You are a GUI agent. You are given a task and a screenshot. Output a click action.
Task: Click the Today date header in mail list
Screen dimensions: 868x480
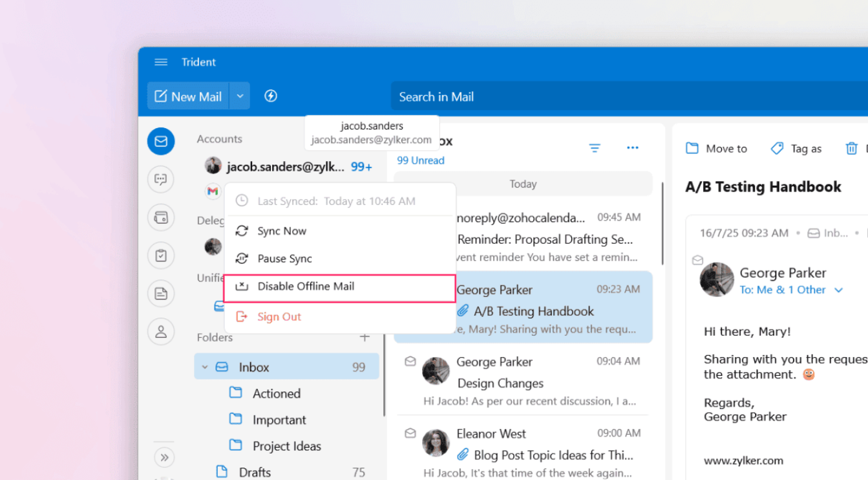(x=523, y=184)
